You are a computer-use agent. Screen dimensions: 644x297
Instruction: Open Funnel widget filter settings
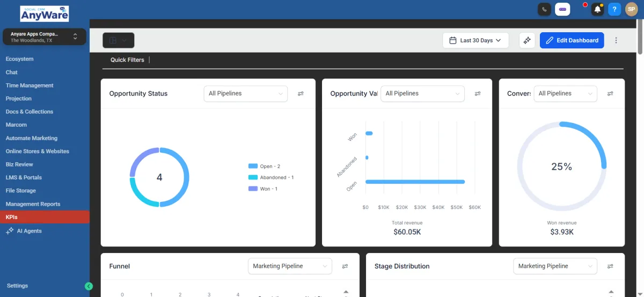(x=345, y=266)
